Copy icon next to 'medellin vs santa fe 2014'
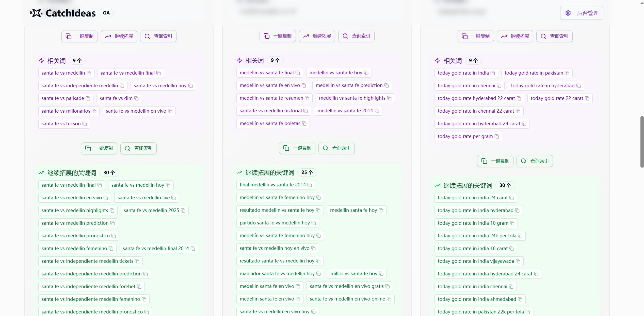Image resolution: width=644 pixels, height=316 pixels. (377, 111)
